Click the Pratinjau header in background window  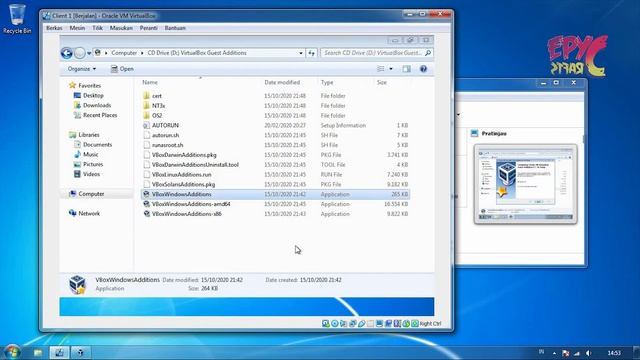[x=494, y=133]
